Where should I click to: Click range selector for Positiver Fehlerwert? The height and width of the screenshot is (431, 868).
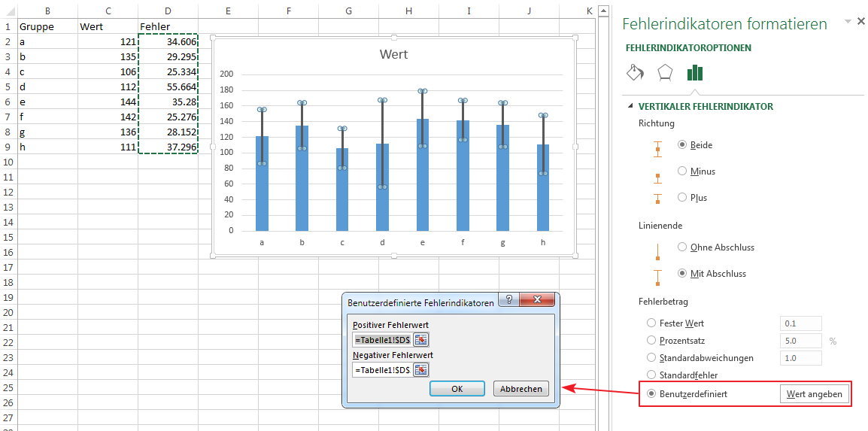coord(421,340)
